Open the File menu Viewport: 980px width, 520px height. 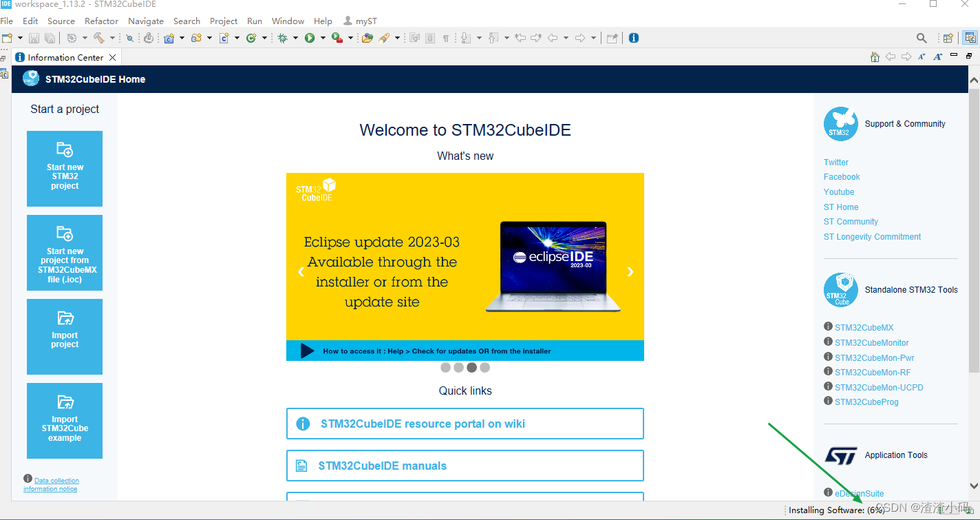point(7,21)
